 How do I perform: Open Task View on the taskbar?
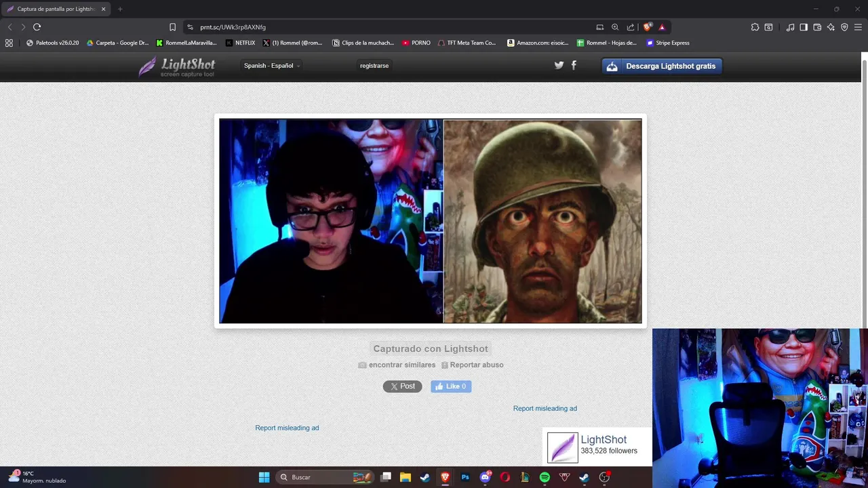(x=386, y=477)
